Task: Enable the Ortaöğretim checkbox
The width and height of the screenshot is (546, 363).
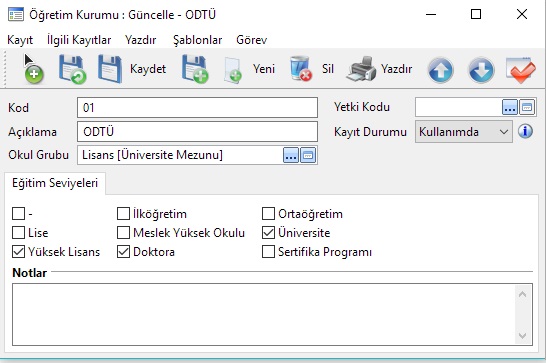Action: [268, 214]
